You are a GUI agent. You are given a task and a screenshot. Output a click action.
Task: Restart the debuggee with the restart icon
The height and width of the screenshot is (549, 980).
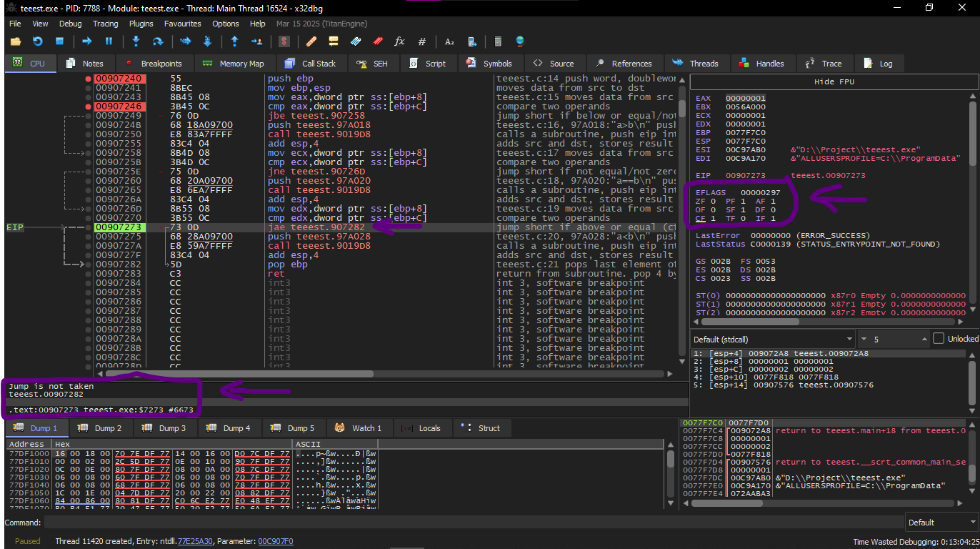point(38,41)
